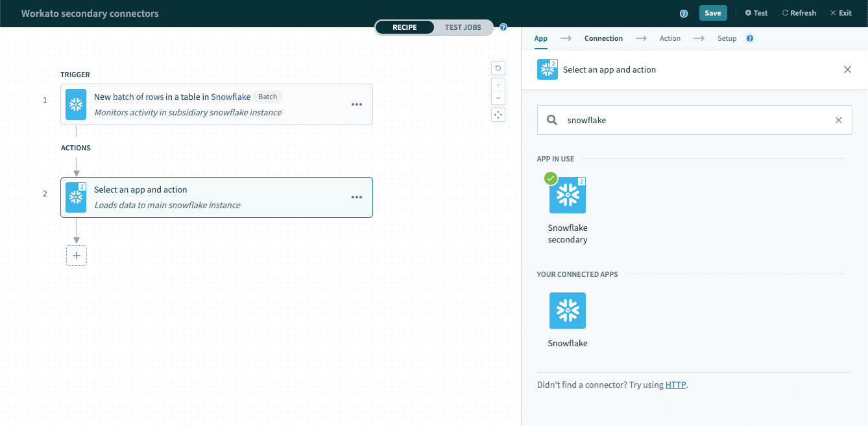Image resolution: width=868 pixels, height=426 pixels.
Task: Click the canvas undo/reset icon
Action: [x=498, y=68]
